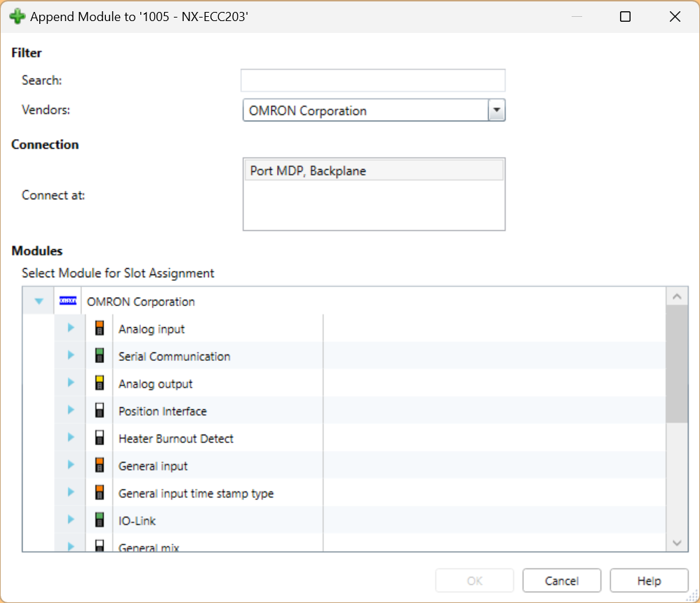The image size is (700, 603).
Task: Maximize the Append Module dialog
Action: point(625,17)
